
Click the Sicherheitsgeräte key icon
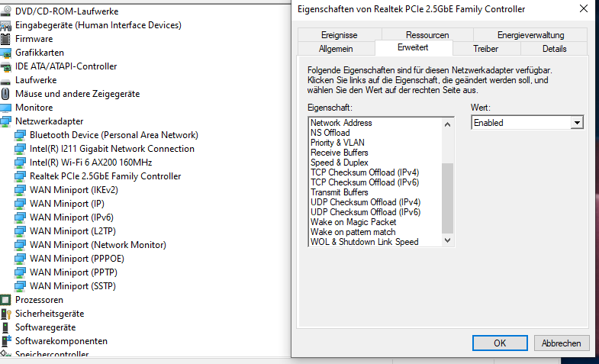[6, 314]
